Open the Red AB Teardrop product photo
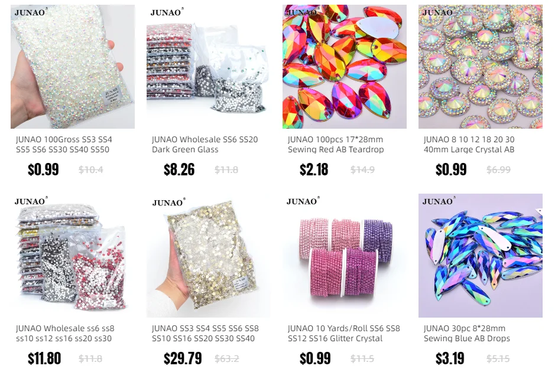This screenshot has height=392, width=558. point(345,67)
